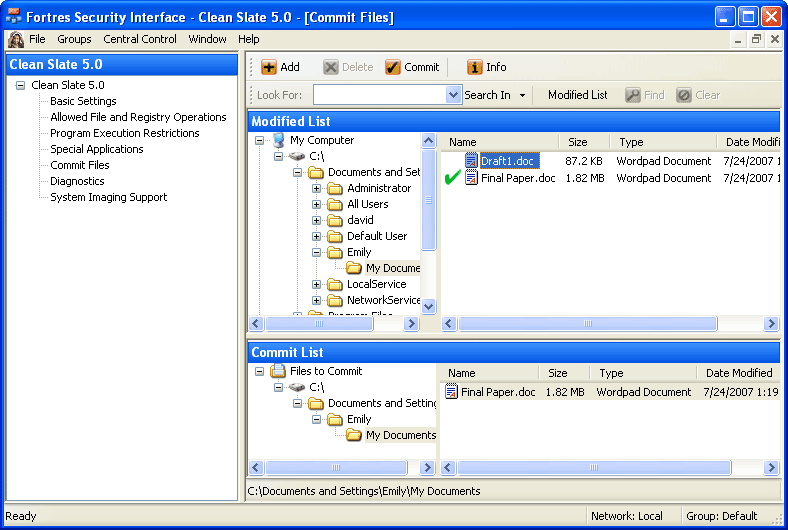Expand the All Users folder
The height and width of the screenshot is (530, 788).
pos(316,204)
